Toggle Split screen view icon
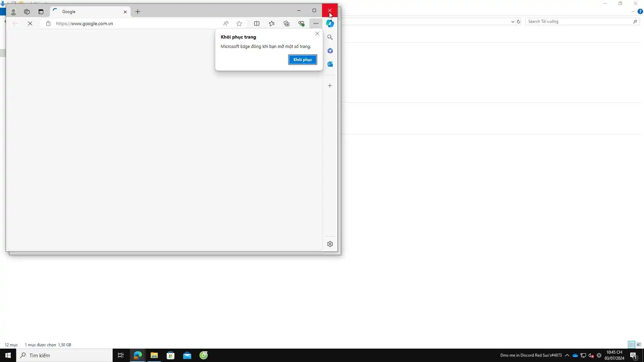The image size is (644, 362). pyautogui.click(x=257, y=23)
